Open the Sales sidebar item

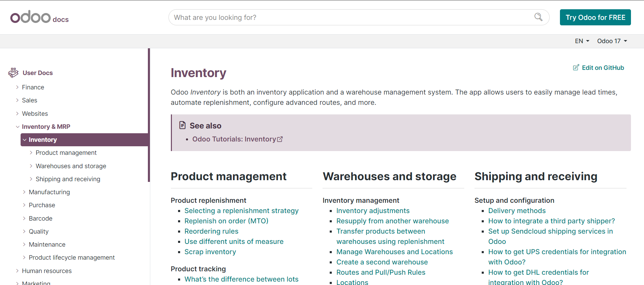30,100
